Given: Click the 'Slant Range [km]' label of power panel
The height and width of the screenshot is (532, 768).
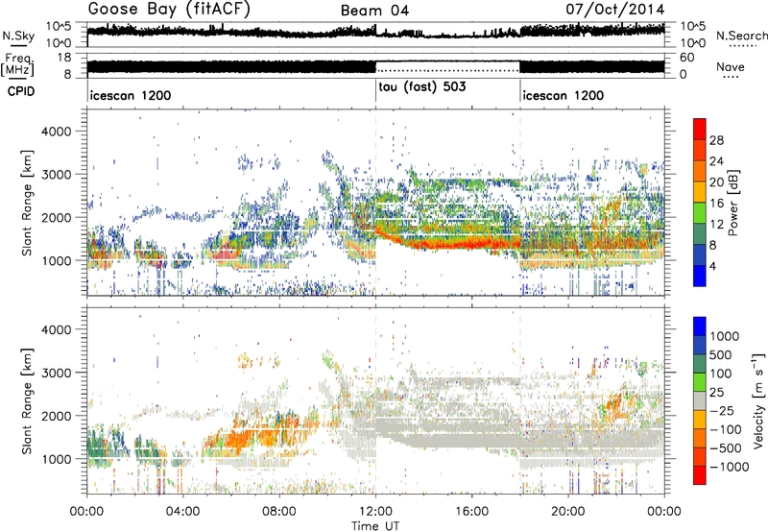Looking at the screenshot, I should (28, 203).
